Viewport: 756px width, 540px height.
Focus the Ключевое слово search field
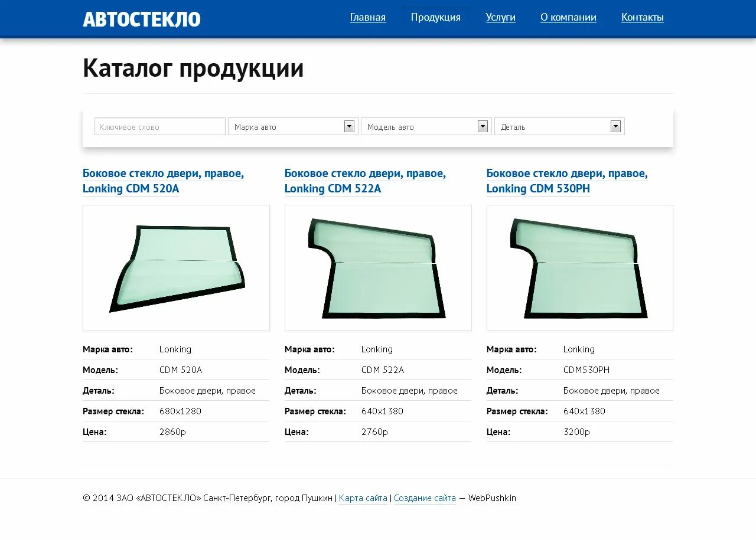160,126
